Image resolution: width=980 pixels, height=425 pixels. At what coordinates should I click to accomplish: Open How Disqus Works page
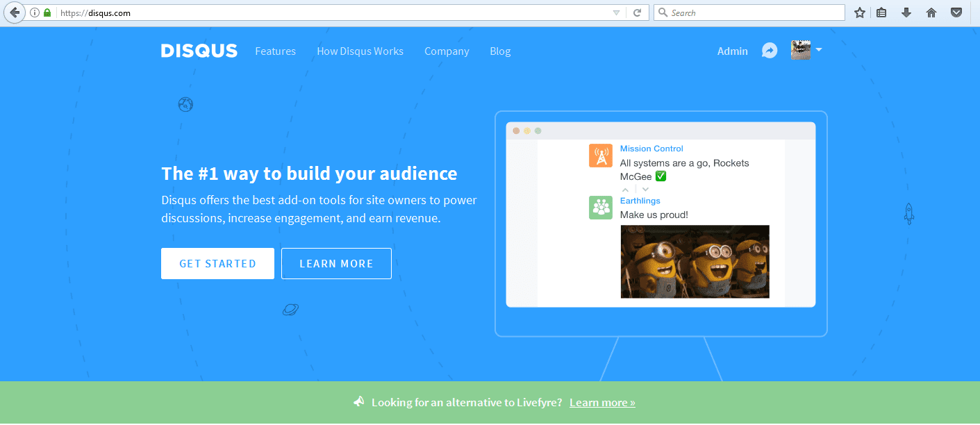click(360, 51)
